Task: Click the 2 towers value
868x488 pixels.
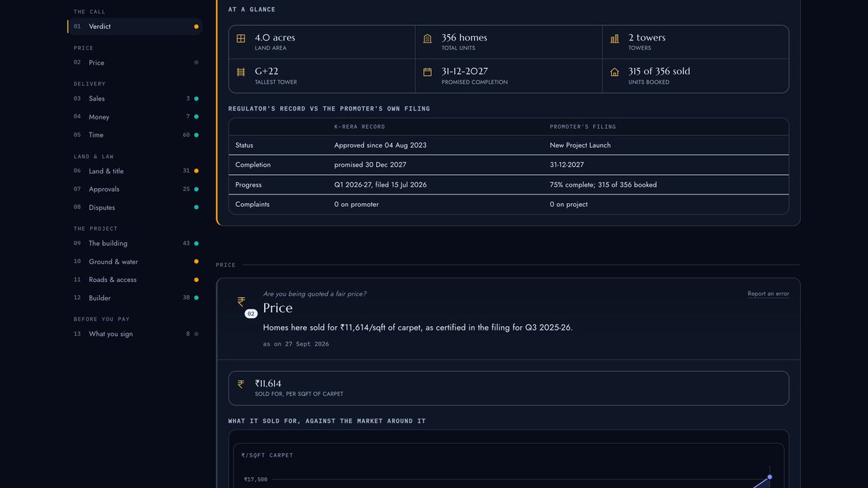Action: tap(647, 38)
